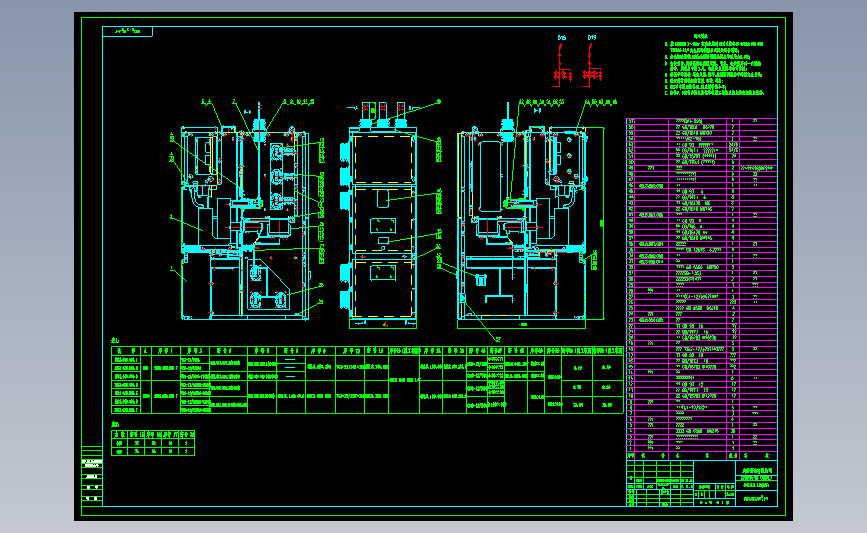The height and width of the screenshot is (533, 867).
Task: Click the small green table at bottom left
Action: pos(153,443)
